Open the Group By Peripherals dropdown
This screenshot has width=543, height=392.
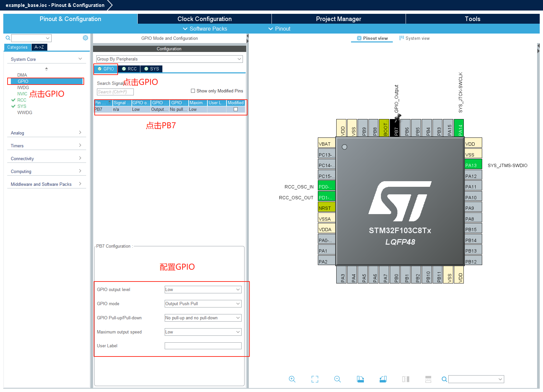click(169, 59)
